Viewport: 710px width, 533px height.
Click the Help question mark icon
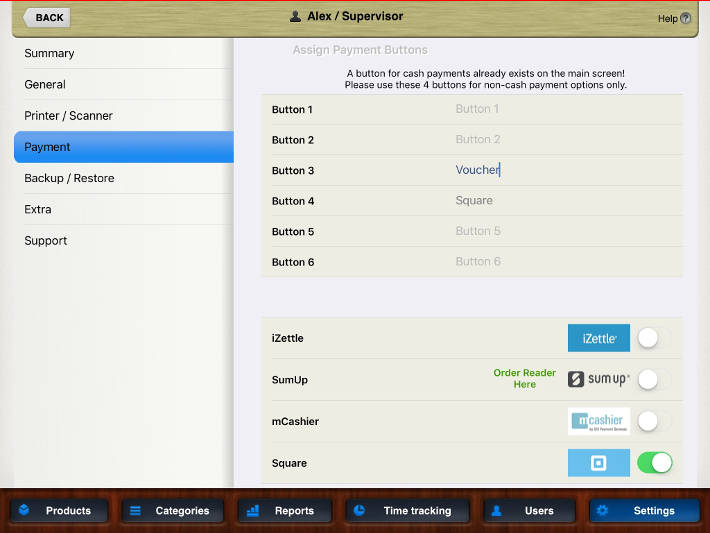[x=685, y=18]
